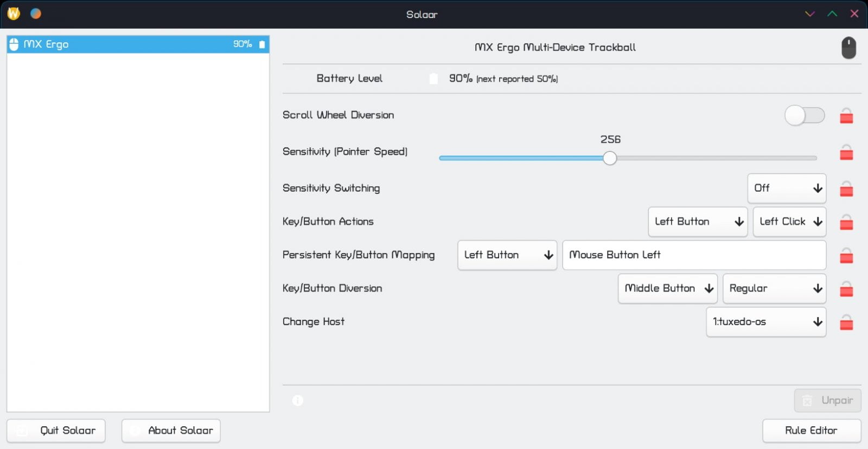This screenshot has width=868, height=449.
Task: Expand the Middle Button diversion dropdown
Action: (667, 288)
